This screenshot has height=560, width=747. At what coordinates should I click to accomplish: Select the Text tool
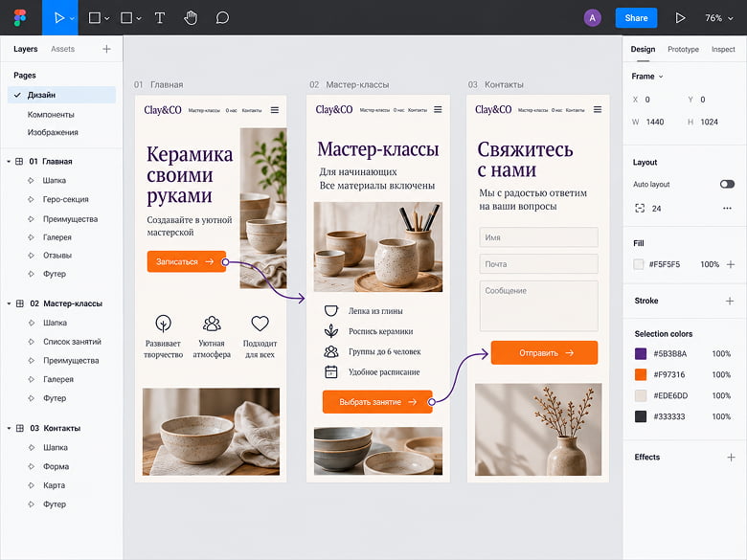coord(160,18)
